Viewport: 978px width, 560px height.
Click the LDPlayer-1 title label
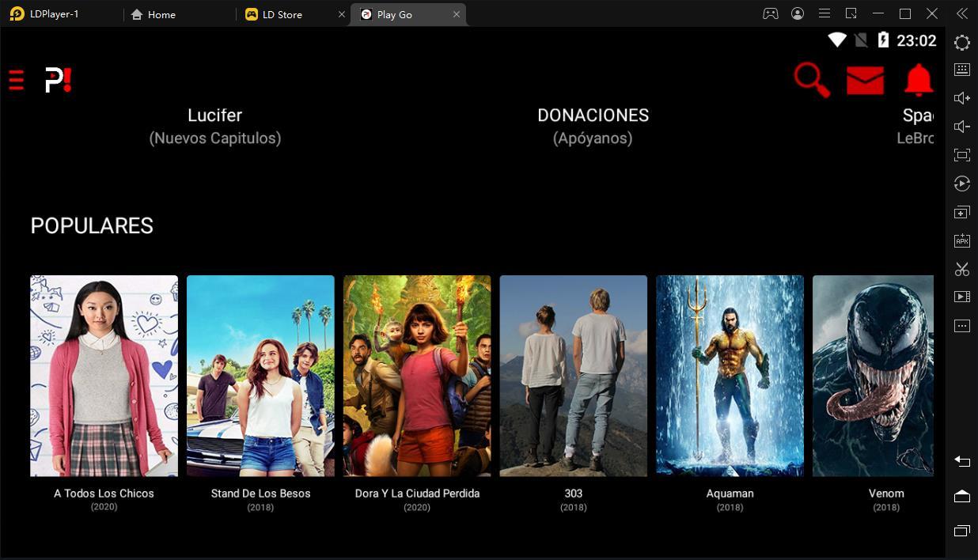point(54,14)
